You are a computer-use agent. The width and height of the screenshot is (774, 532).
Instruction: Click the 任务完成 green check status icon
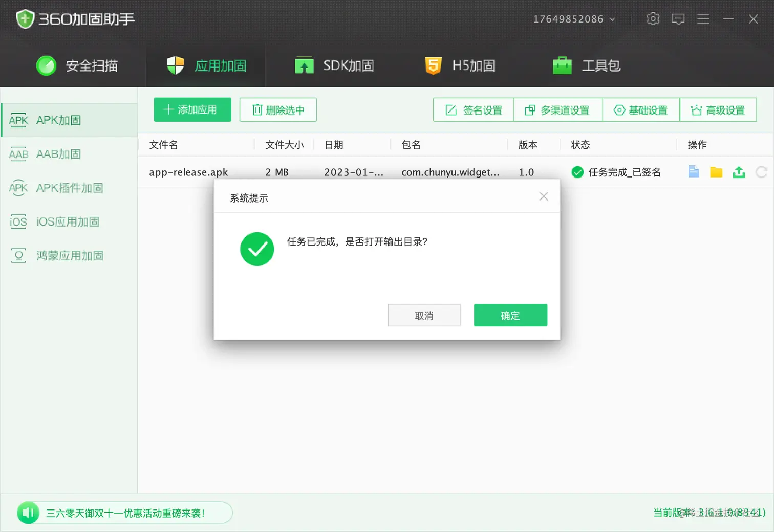(x=577, y=172)
